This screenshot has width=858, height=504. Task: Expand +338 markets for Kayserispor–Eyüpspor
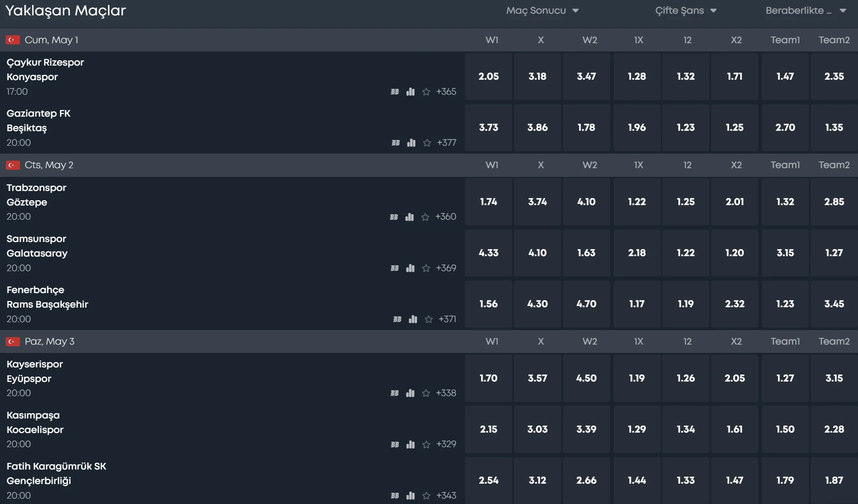[446, 393]
